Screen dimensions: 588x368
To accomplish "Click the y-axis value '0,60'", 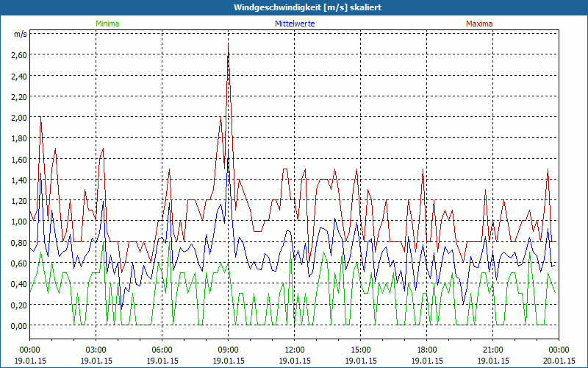I will (x=20, y=263).
